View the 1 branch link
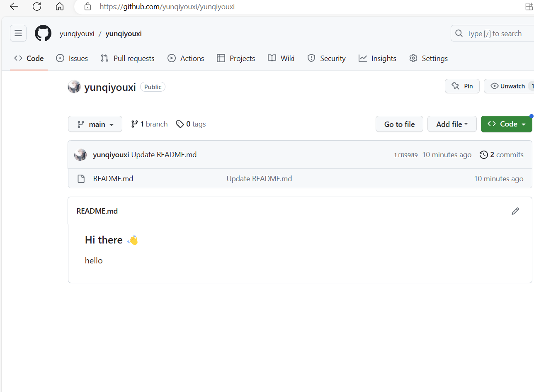Image resolution: width=534 pixels, height=392 pixels. 149,124
